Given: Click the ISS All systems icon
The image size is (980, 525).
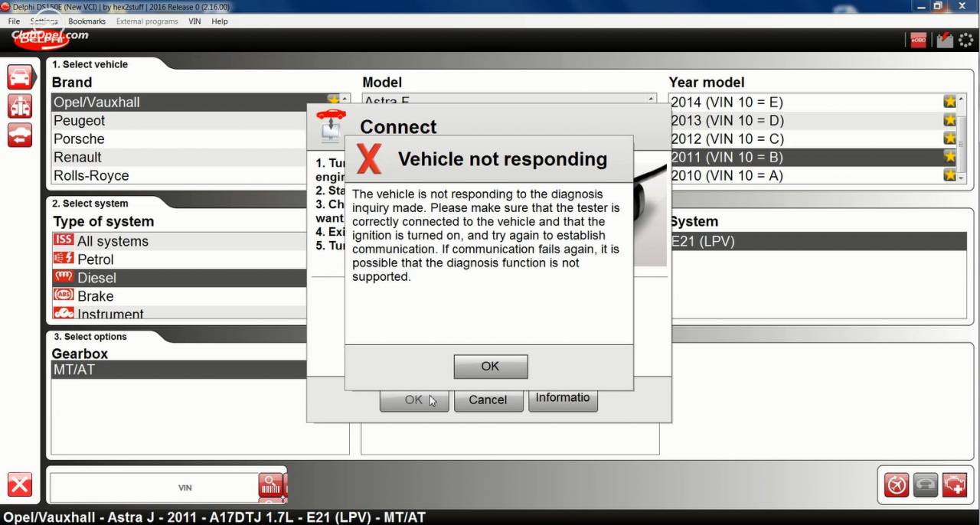Looking at the screenshot, I should tap(64, 240).
